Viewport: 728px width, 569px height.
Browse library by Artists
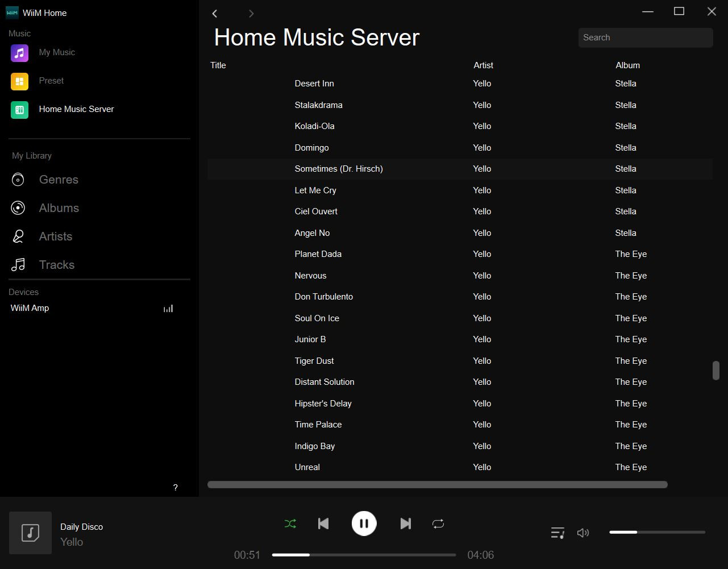tap(55, 236)
